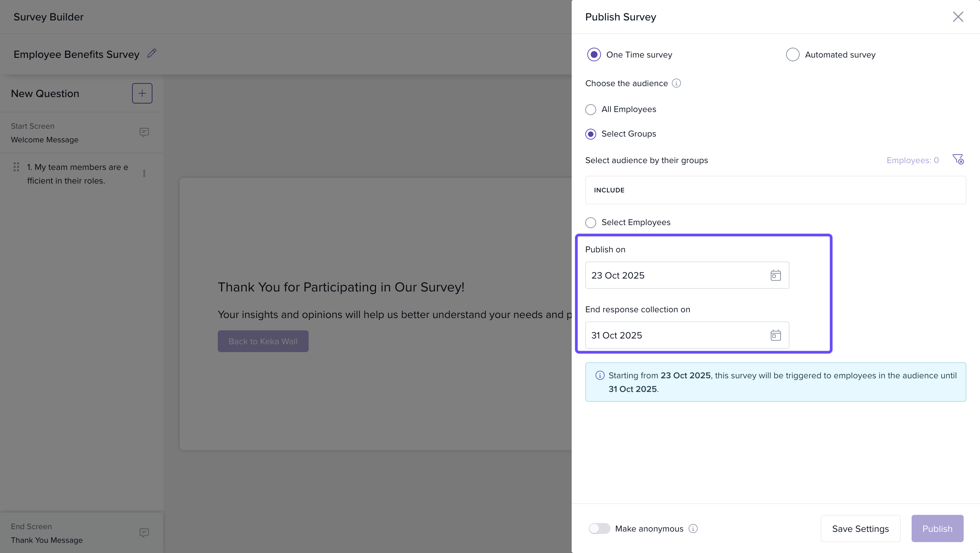The image size is (980, 553).
Task: Choose the Select Employees radio option
Action: [590, 222]
